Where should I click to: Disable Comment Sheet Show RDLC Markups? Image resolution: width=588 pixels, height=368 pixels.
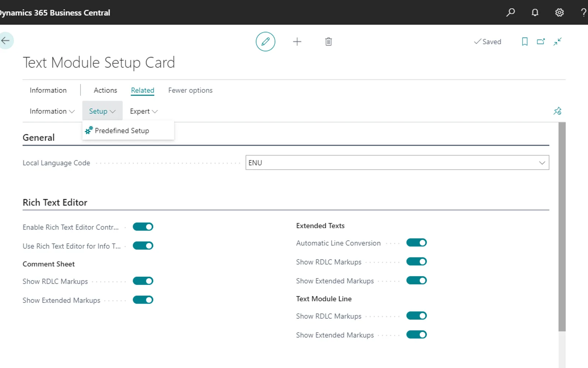pyautogui.click(x=143, y=281)
